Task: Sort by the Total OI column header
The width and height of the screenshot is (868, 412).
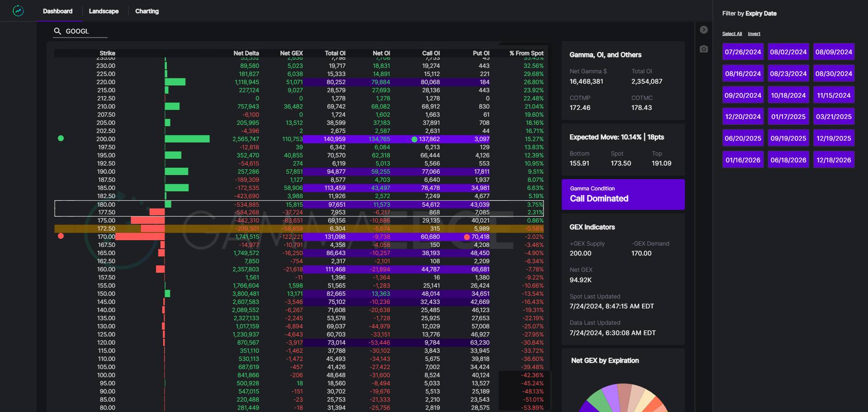Action: pyautogui.click(x=335, y=53)
